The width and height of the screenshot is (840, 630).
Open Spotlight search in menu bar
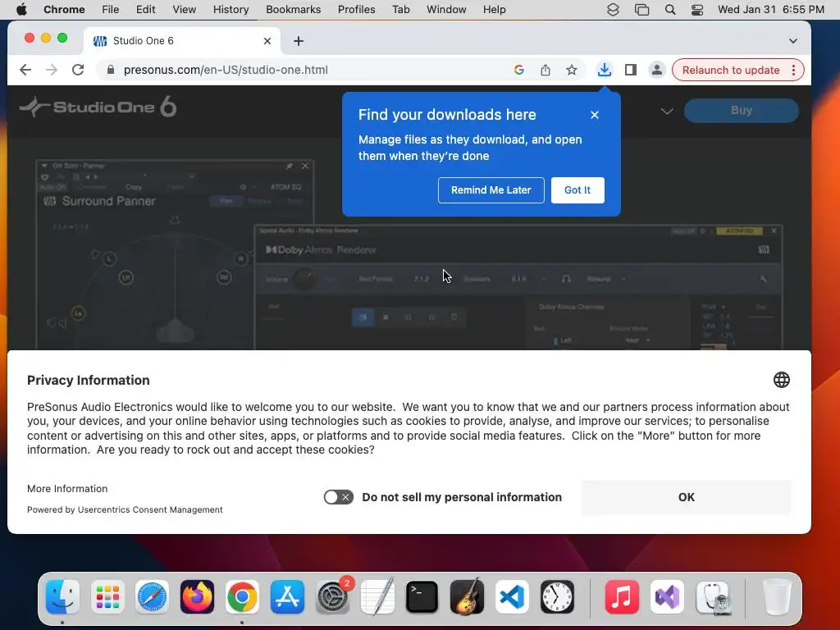670,10
